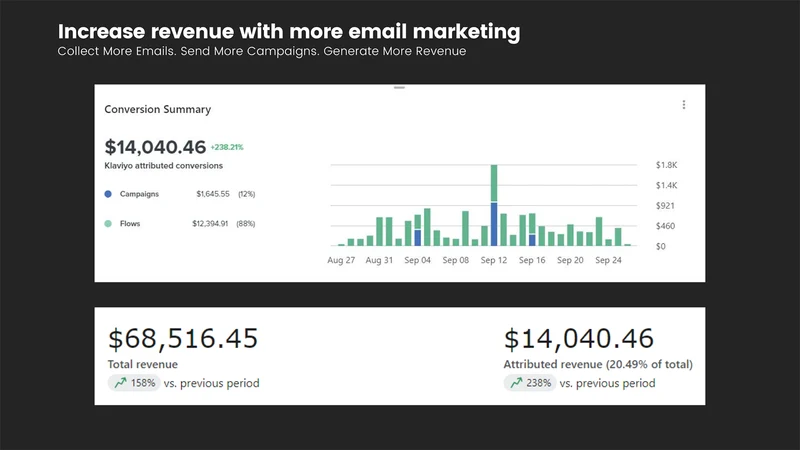The height and width of the screenshot is (450, 800).
Task: Click the (88%) Flows percentage
Action: click(245, 223)
